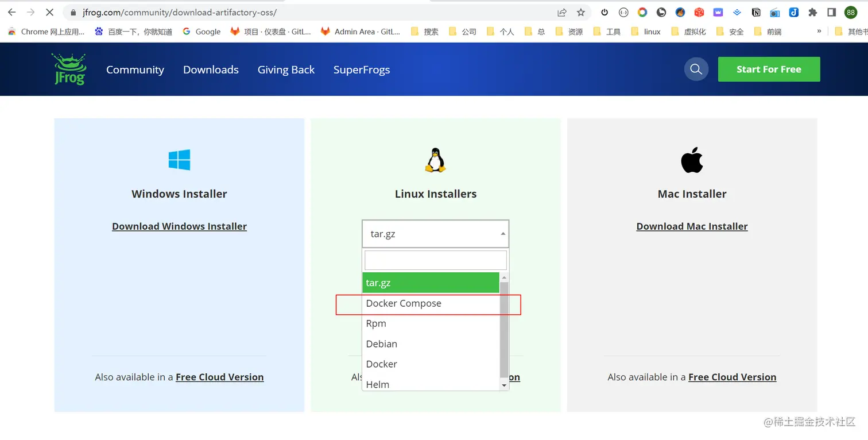This screenshot has height=440, width=868.
Task: Click the blue J extension icon
Action: point(794,12)
